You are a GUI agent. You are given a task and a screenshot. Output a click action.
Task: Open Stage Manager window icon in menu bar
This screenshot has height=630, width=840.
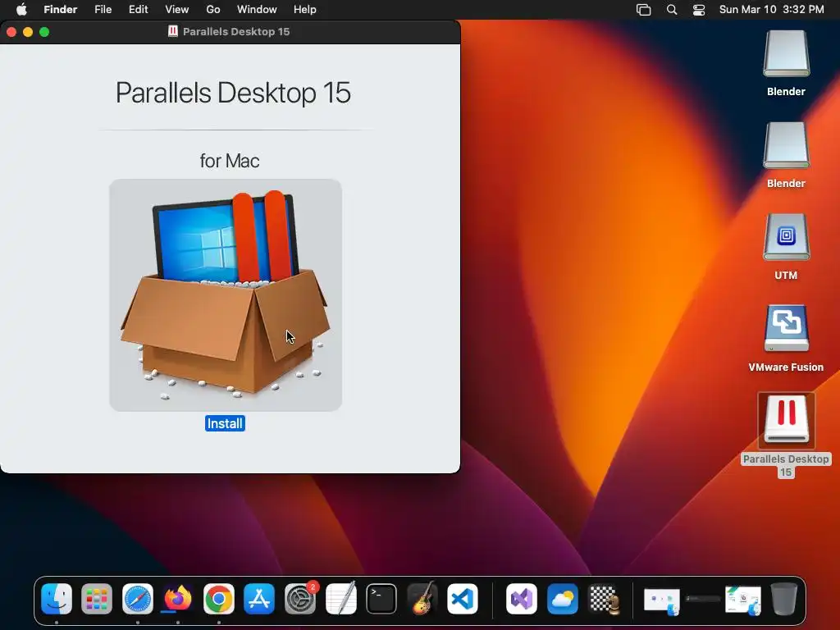643,10
